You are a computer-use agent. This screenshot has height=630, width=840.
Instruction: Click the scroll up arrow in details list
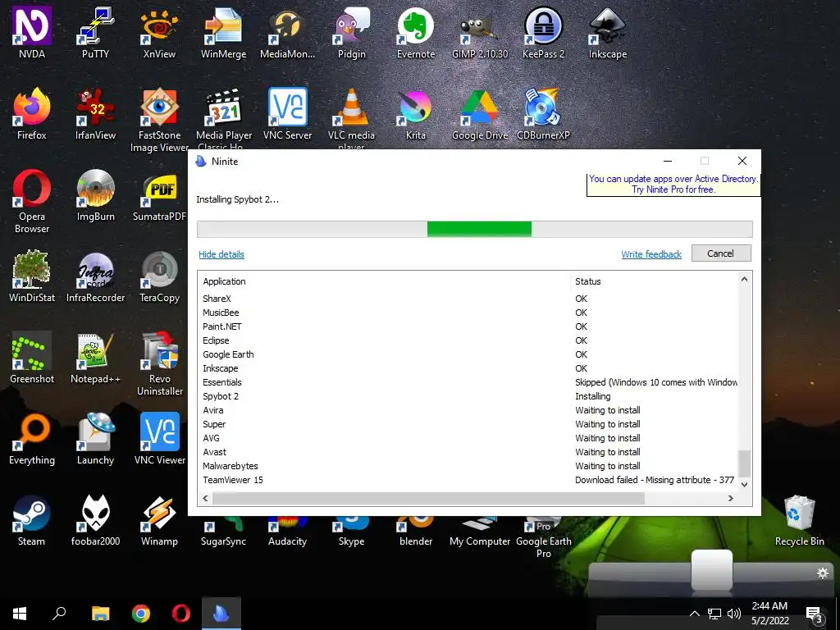[x=744, y=279]
